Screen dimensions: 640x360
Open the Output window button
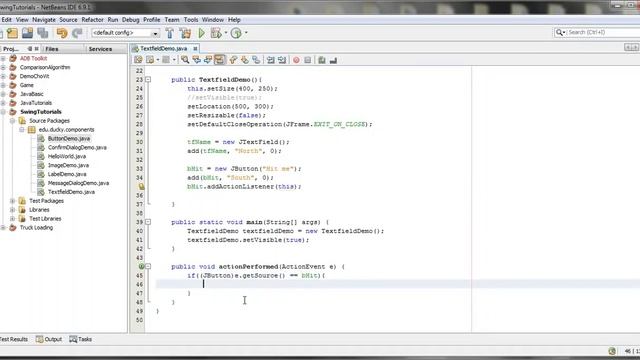pyautogui.click(x=49, y=339)
